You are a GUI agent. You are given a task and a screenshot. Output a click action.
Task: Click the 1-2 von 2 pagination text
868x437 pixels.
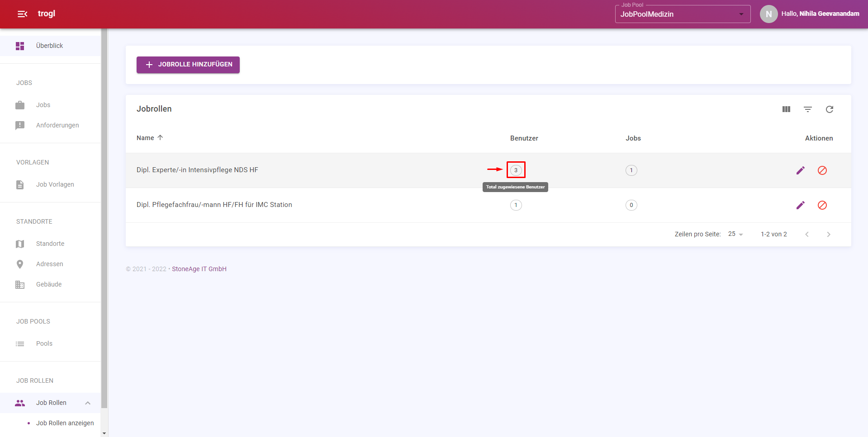click(774, 234)
